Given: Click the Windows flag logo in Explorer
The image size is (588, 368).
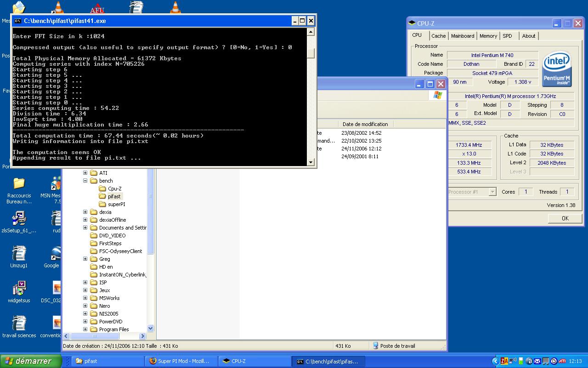Looking at the screenshot, I should [437, 95].
